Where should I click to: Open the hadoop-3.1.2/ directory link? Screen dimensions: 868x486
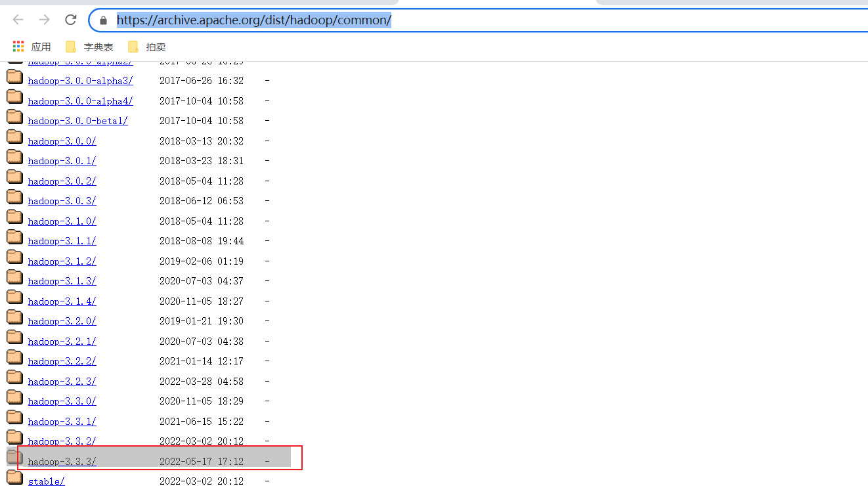coord(62,261)
